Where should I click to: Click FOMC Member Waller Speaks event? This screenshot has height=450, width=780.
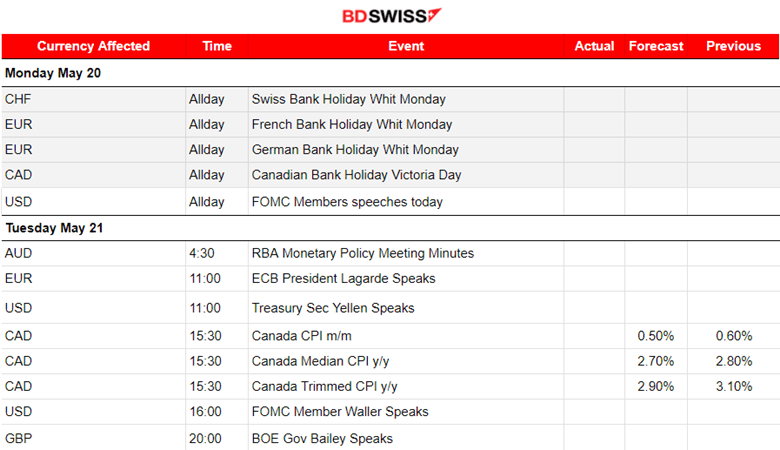pos(340,411)
